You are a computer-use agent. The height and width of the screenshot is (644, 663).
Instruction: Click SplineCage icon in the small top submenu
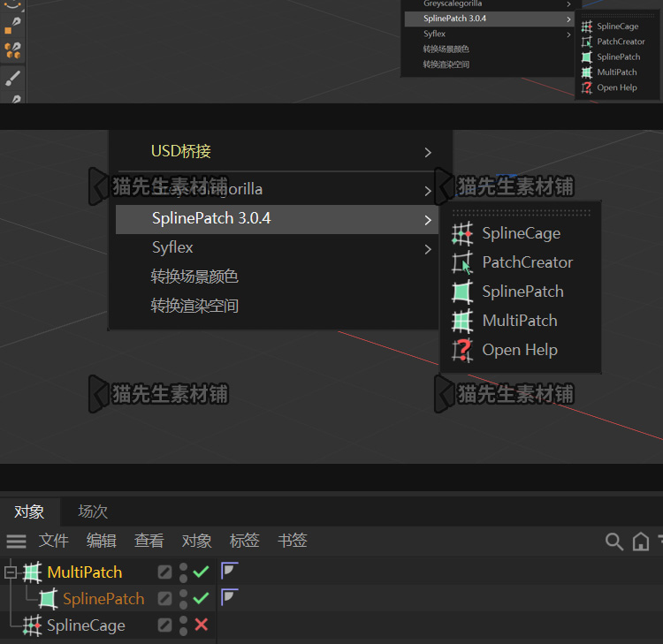click(x=586, y=27)
